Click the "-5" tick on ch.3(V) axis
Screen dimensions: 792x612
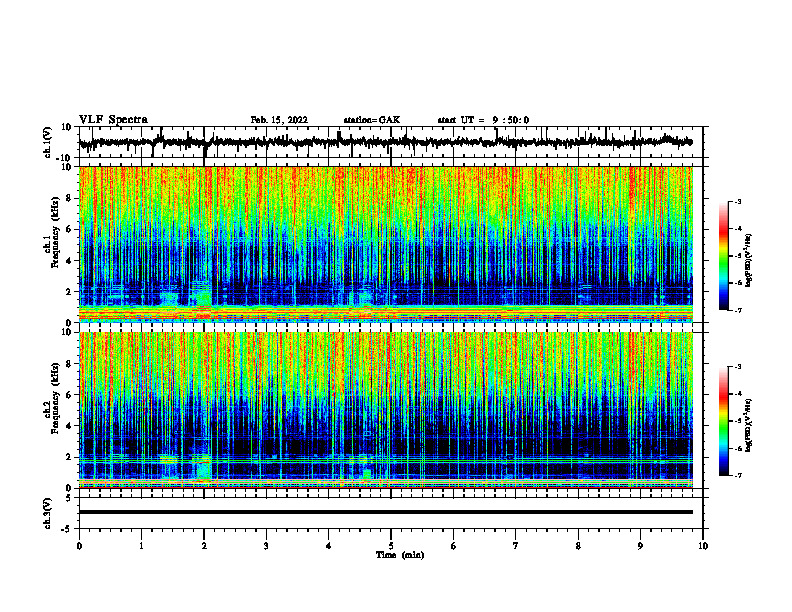coord(68,529)
